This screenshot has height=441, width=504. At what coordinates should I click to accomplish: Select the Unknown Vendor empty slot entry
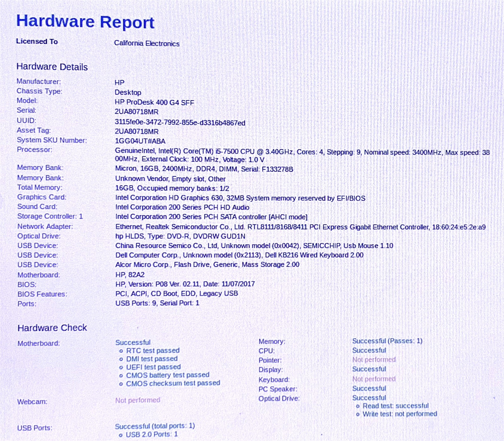pyautogui.click(x=170, y=179)
